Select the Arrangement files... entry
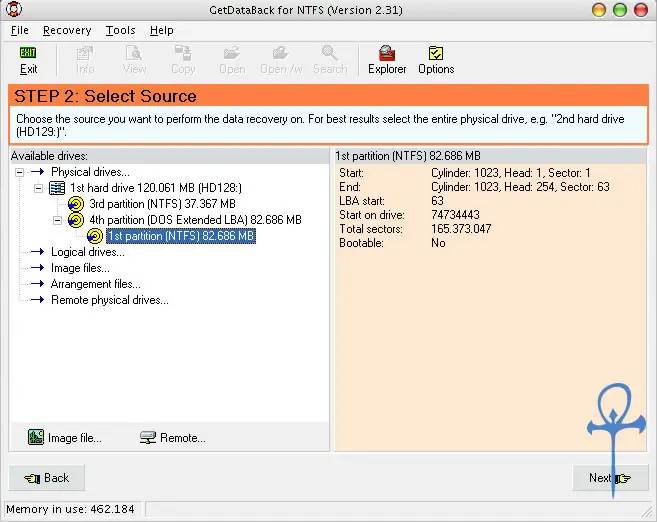 [x=96, y=284]
